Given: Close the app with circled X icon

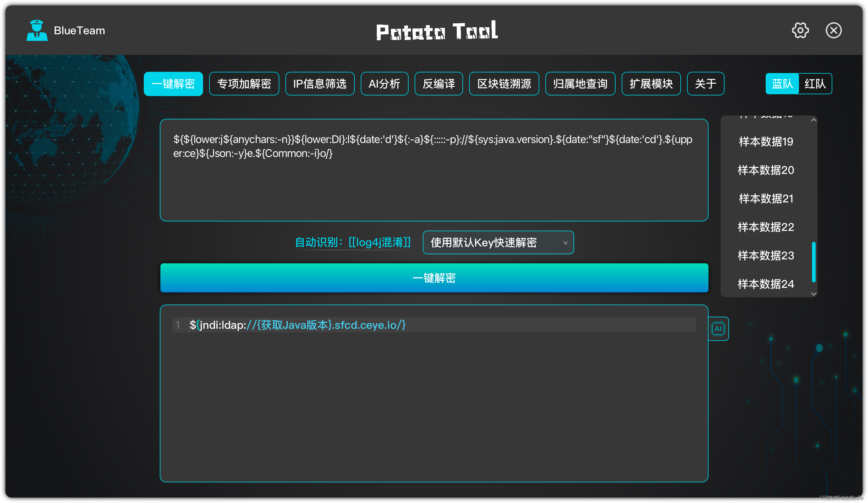Looking at the screenshot, I should click(833, 30).
